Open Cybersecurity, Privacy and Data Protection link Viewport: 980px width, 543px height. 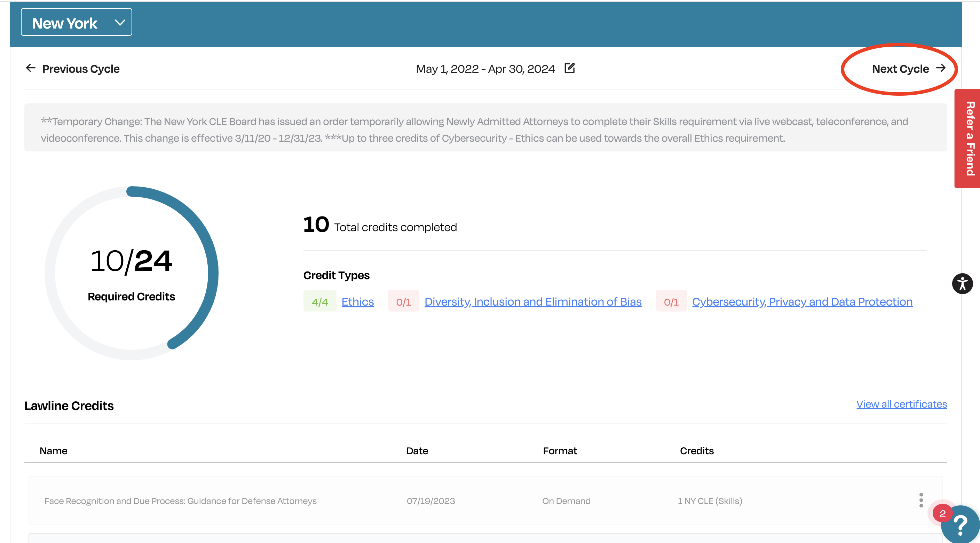pyautogui.click(x=802, y=301)
